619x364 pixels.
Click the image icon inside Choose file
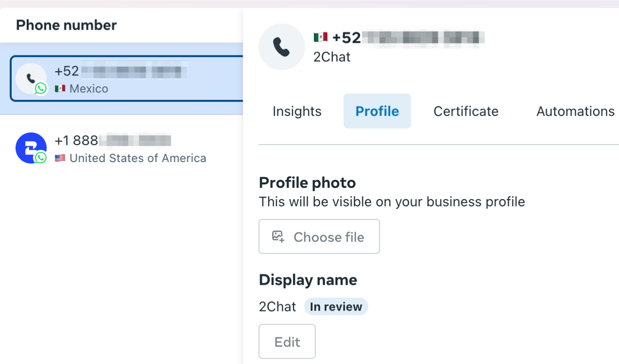pos(278,237)
